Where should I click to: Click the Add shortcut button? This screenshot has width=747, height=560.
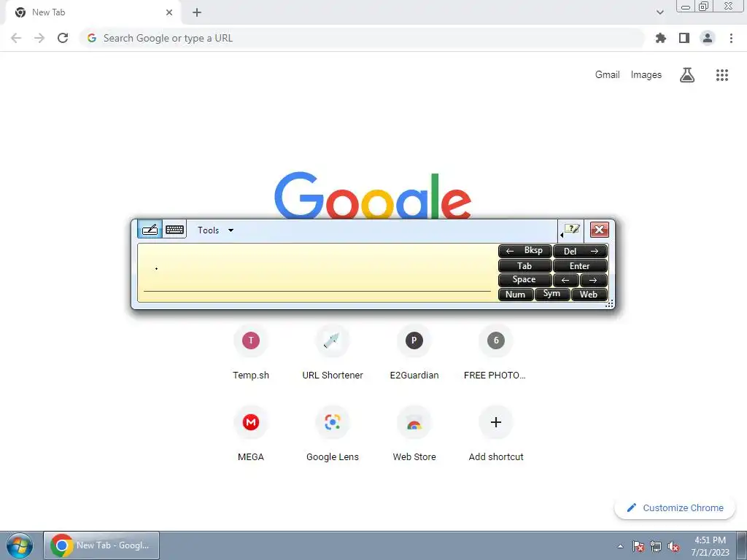click(495, 435)
